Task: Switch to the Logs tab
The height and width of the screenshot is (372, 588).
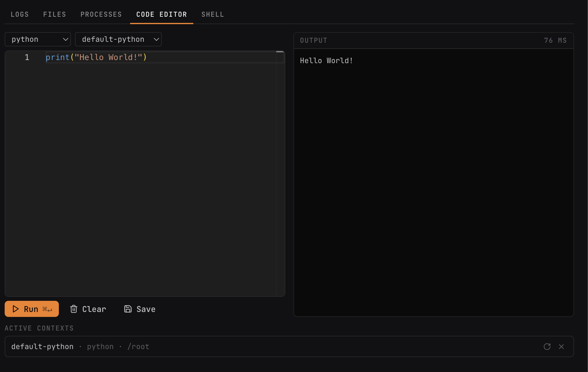Action: click(20, 15)
